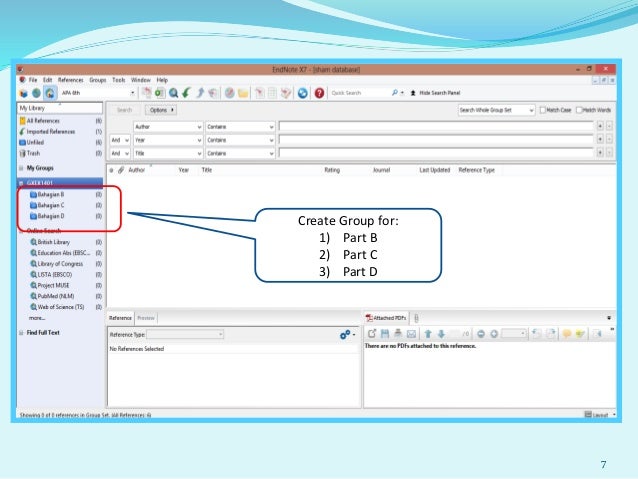Switch to the Preview tab
The height and width of the screenshot is (479, 638).
[x=146, y=318]
